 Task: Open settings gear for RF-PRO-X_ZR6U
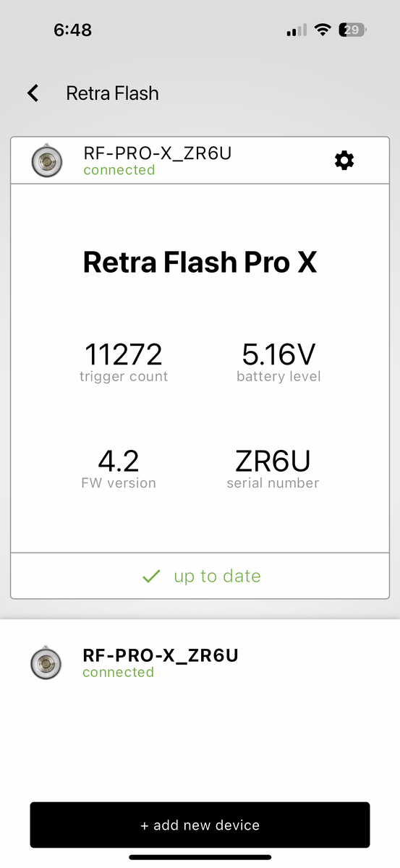[344, 161]
